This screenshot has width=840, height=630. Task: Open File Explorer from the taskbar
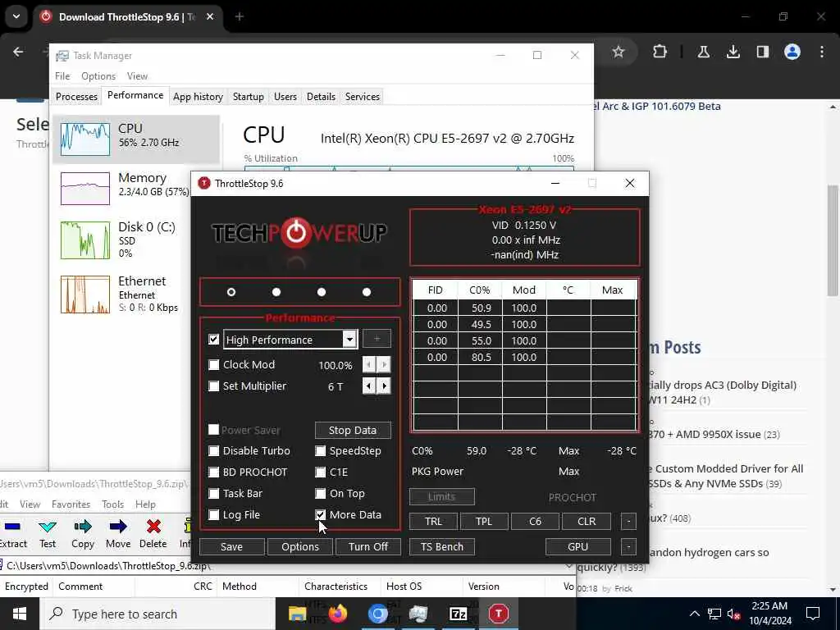(297, 614)
